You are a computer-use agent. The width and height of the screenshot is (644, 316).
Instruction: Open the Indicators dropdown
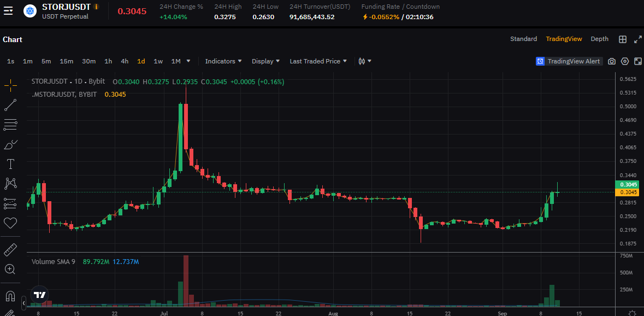223,61
